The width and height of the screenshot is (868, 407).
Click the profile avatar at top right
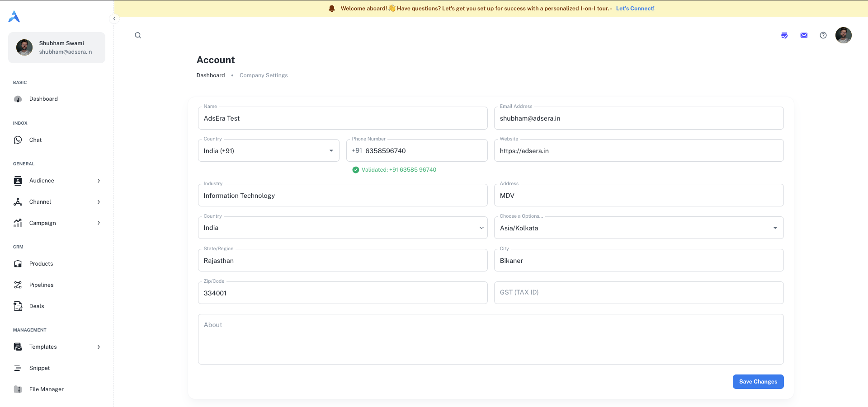843,35
